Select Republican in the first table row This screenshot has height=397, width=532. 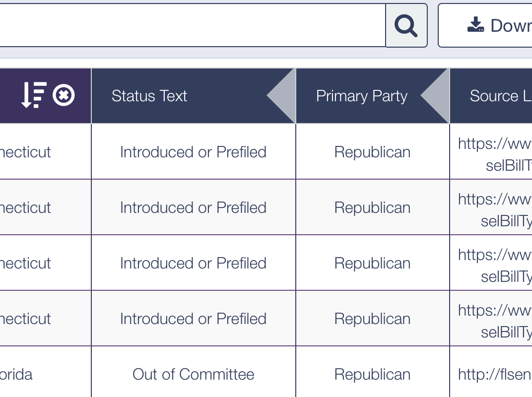coord(373,152)
